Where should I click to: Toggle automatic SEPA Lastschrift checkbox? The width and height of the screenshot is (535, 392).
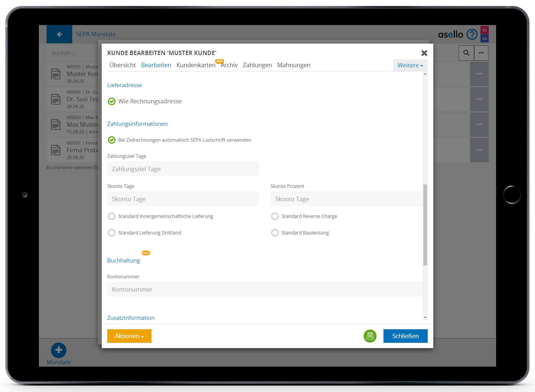tap(112, 140)
